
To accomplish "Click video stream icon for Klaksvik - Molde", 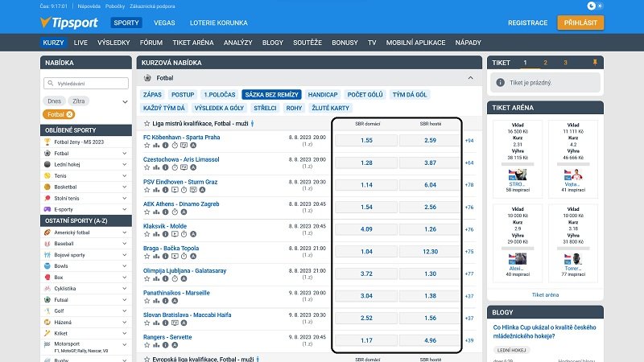I will [175, 234].
